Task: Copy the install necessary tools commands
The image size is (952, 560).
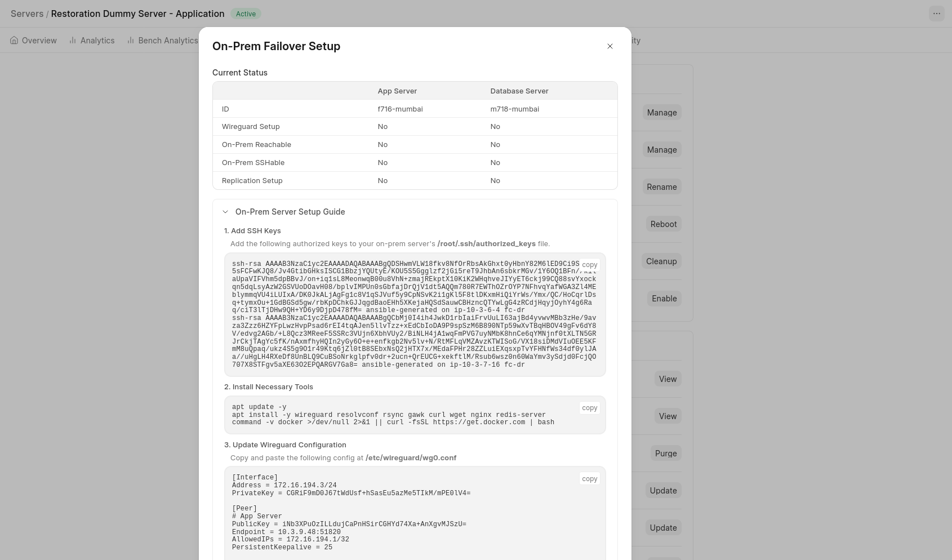Action: (x=589, y=408)
